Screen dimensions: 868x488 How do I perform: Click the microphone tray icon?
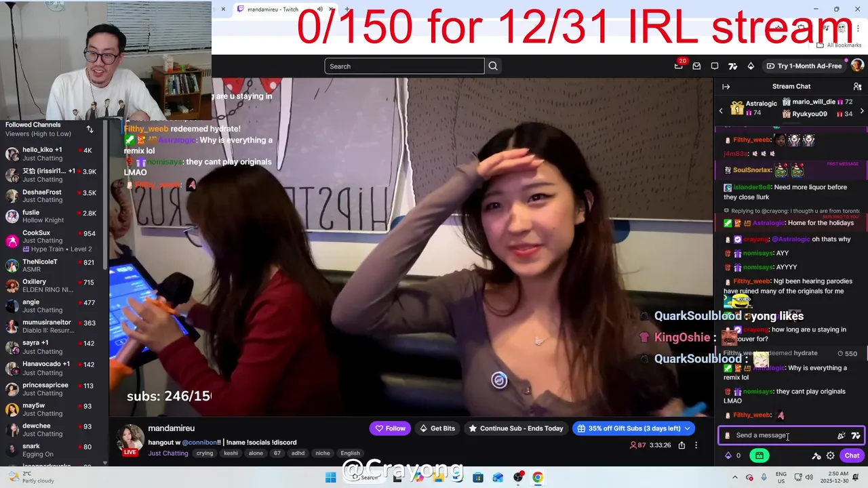click(x=764, y=477)
